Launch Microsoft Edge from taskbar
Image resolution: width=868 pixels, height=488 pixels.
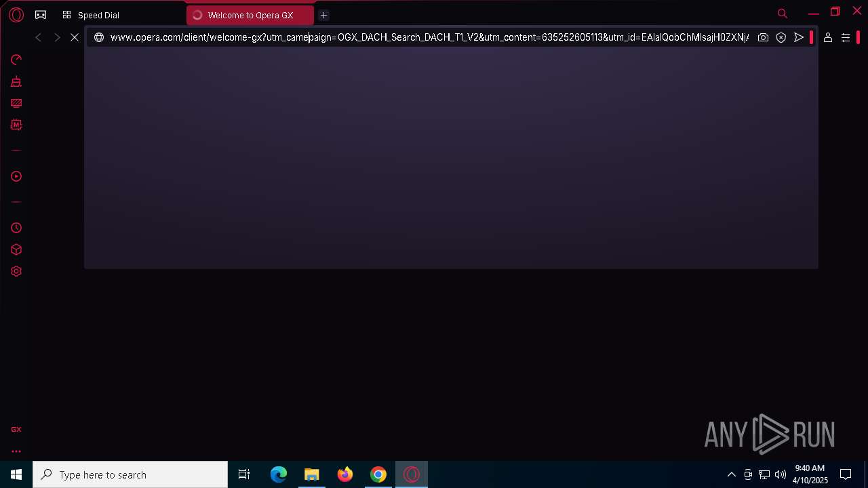(x=279, y=474)
